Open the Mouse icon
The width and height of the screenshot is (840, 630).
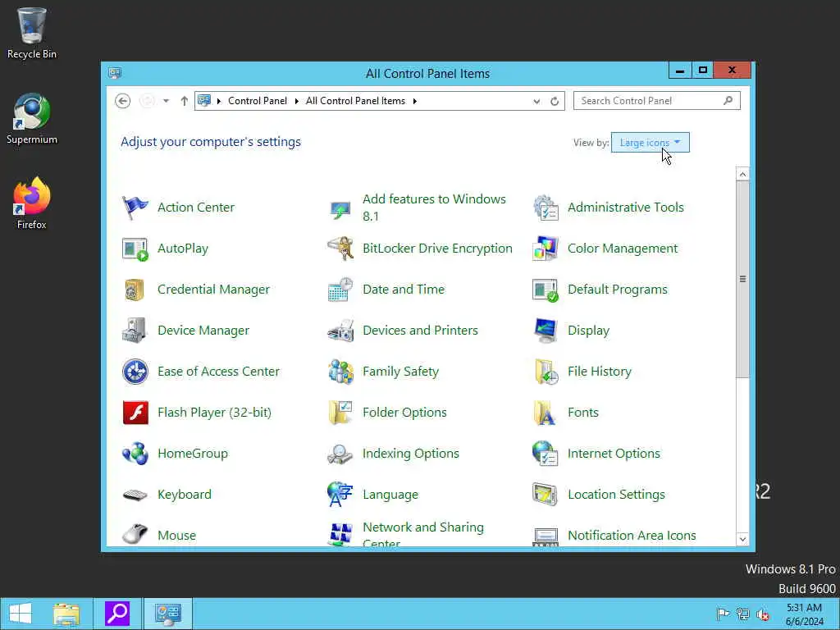pos(135,534)
